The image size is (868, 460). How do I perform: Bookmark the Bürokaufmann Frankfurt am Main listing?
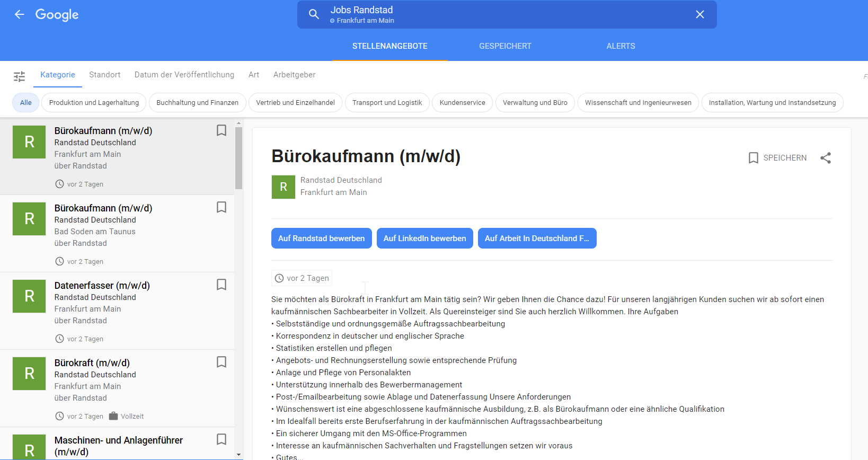(222, 130)
